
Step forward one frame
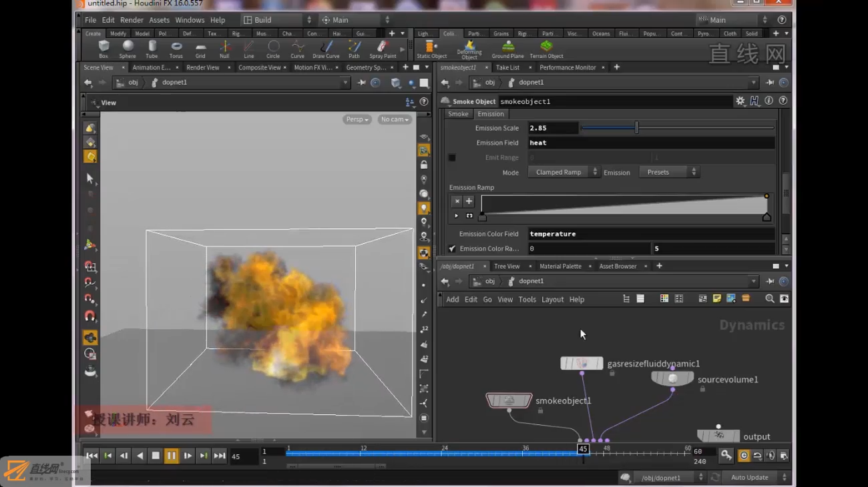tap(188, 456)
